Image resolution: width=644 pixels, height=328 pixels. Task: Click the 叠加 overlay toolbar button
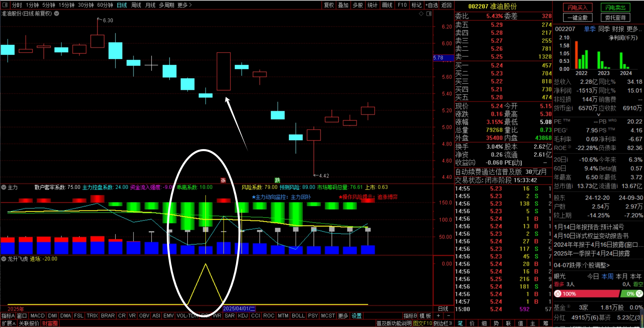pyautogui.click(x=343, y=5)
